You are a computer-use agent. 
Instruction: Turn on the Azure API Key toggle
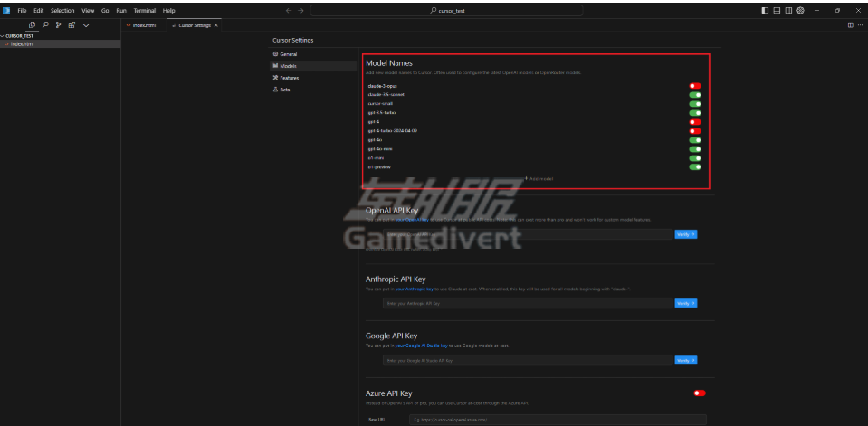699,393
